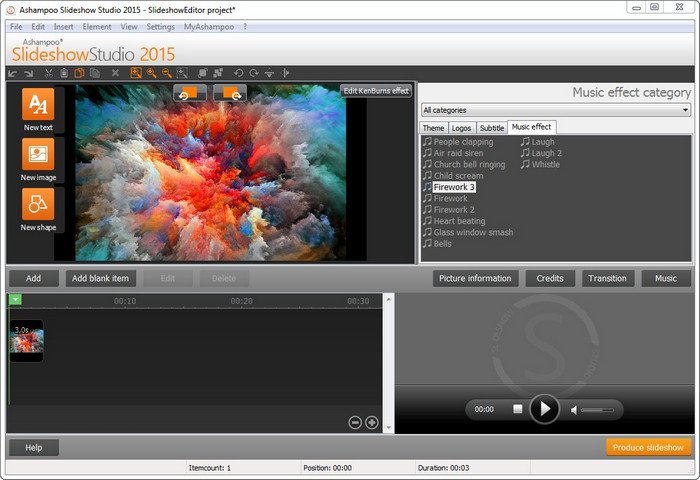Select Glass window smash effect

tap(468, 232)
